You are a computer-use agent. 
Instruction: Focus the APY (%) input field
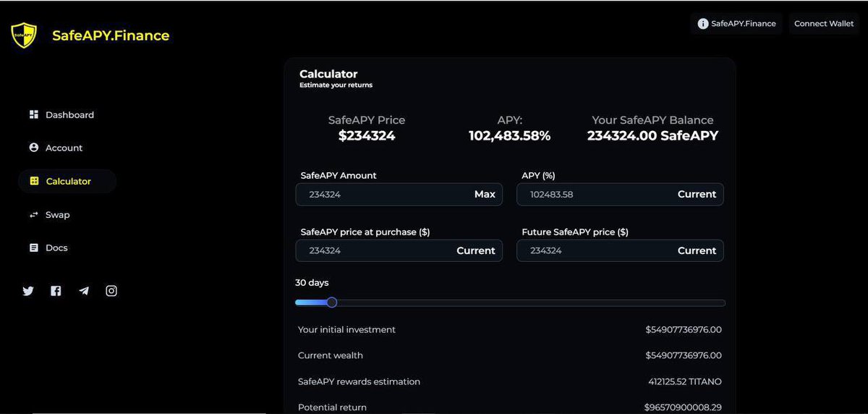[620, 194]
